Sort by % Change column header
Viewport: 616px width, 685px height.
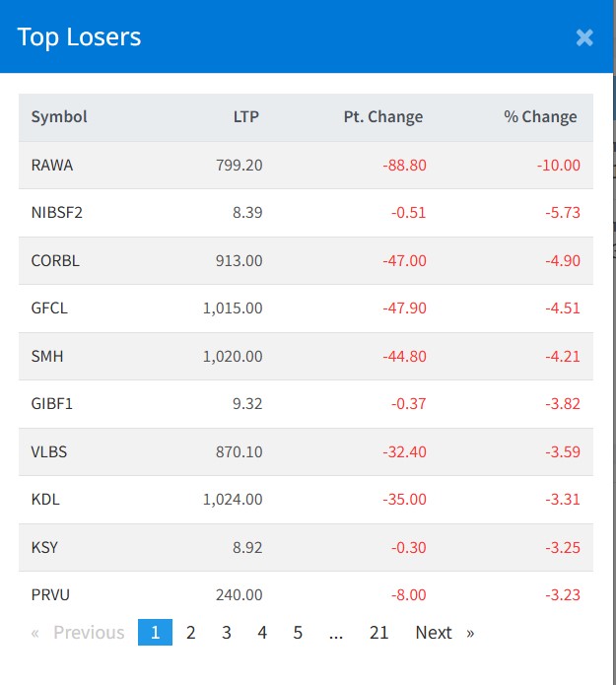540,117
